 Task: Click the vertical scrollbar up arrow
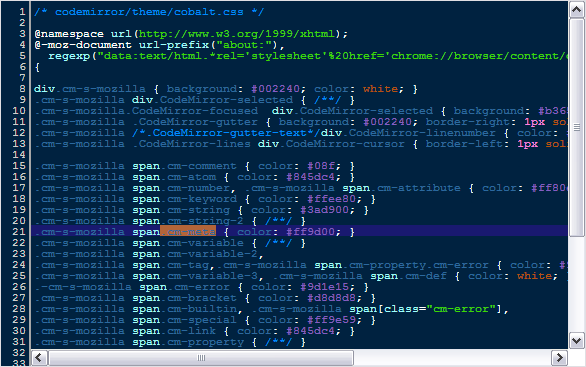pos(577,10)
